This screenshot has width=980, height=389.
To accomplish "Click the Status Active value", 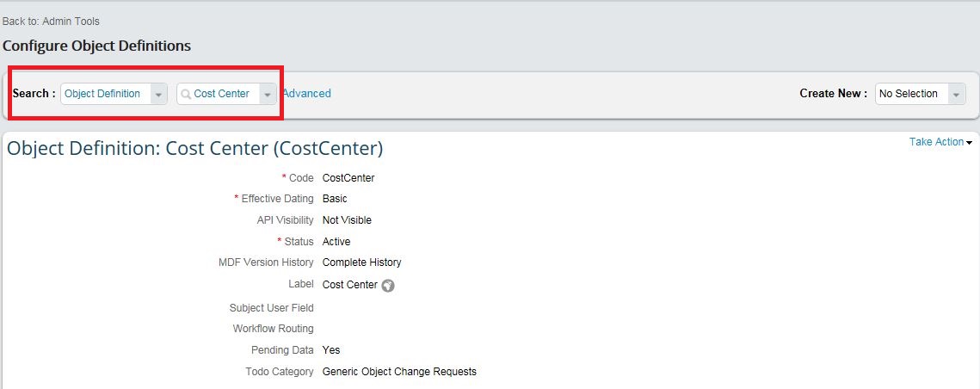I will click(x=336, y=242).
